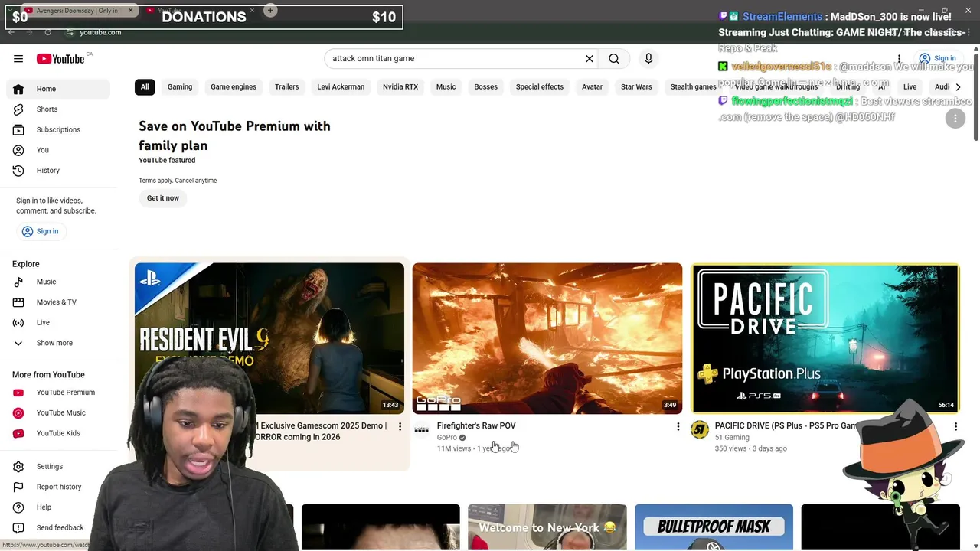The height and width of the screenshot is (551, 980).
Task: Open Welcome to New York Shorts thumbnail
Action: (547, 527)
